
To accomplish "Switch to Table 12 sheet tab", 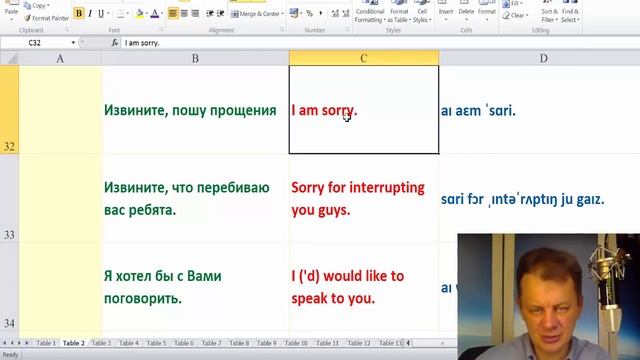I will 358,343.
